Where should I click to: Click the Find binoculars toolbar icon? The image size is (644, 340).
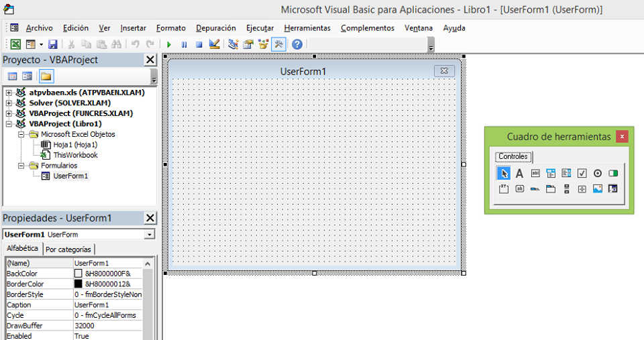117,44
